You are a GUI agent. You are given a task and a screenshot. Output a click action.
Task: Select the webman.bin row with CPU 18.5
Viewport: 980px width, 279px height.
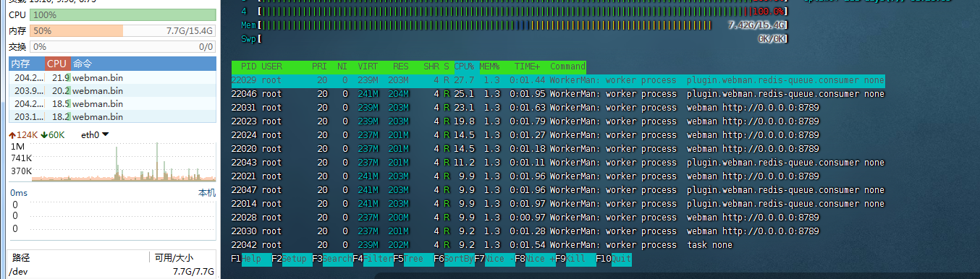click(112, 103)
